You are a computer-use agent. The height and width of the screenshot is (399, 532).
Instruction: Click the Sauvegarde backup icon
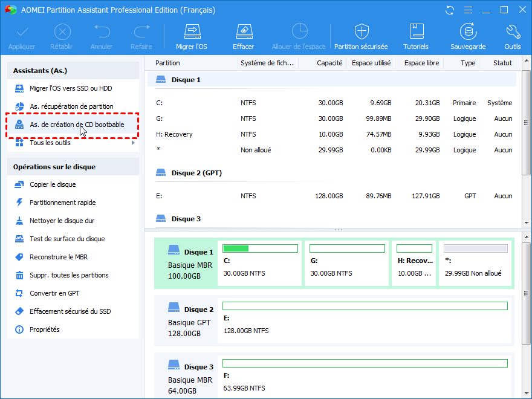(x=467, y=32)
